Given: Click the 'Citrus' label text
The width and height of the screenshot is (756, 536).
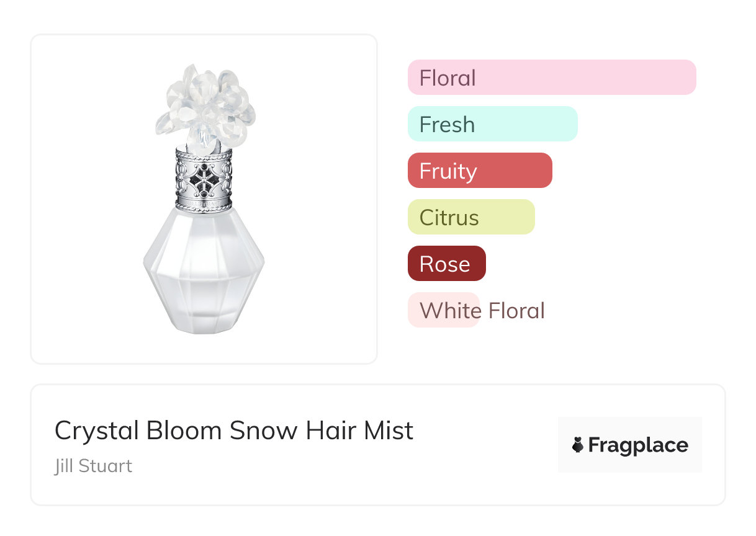Looking at the screenshot, I should click(449, 217).
